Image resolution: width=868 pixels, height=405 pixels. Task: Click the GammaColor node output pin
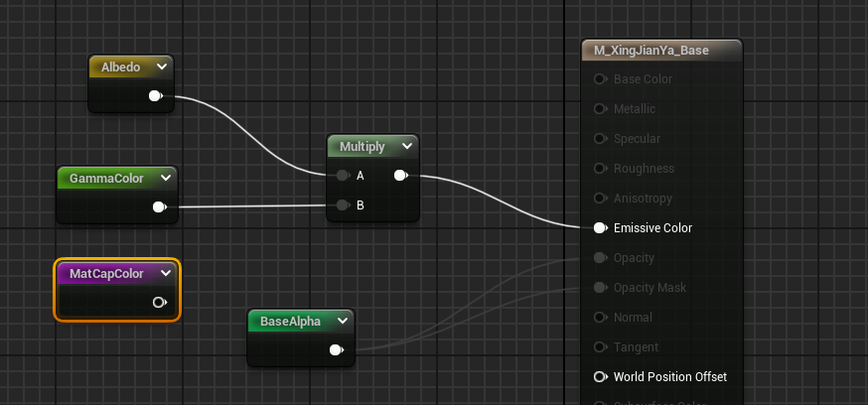[158, 207]
